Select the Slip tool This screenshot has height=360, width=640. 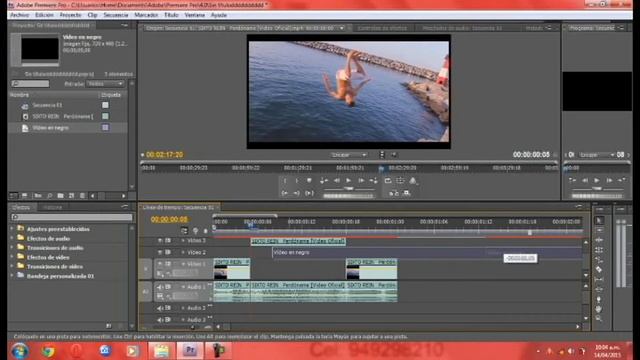point(599,279)
